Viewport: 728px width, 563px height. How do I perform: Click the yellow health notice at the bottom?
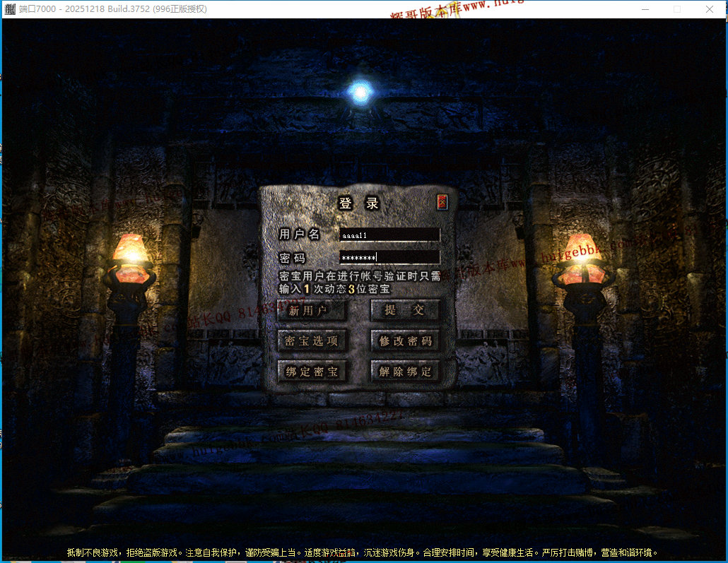pos(363,552)
